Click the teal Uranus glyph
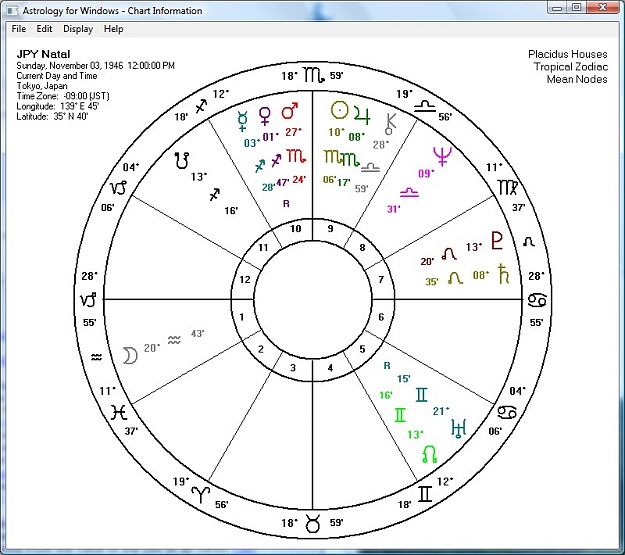The height and width of the screenshot is (555, 625). coord(458,429)
